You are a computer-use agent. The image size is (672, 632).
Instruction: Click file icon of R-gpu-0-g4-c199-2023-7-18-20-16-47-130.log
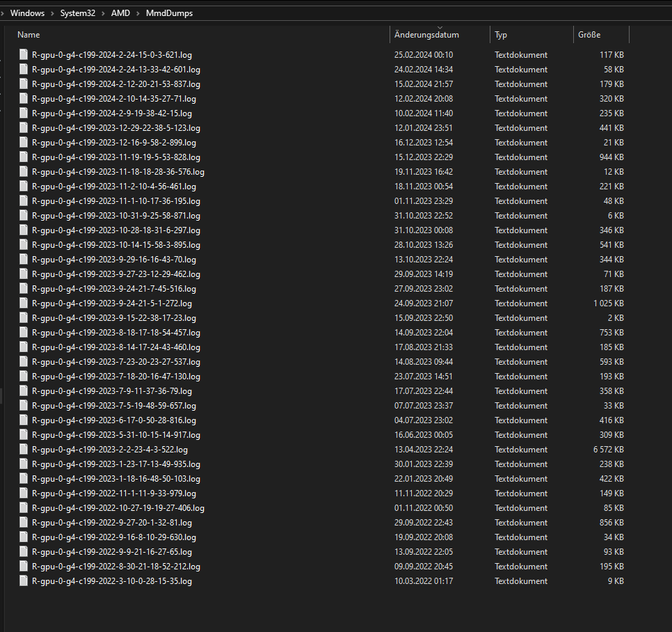[x=24, y=376]
